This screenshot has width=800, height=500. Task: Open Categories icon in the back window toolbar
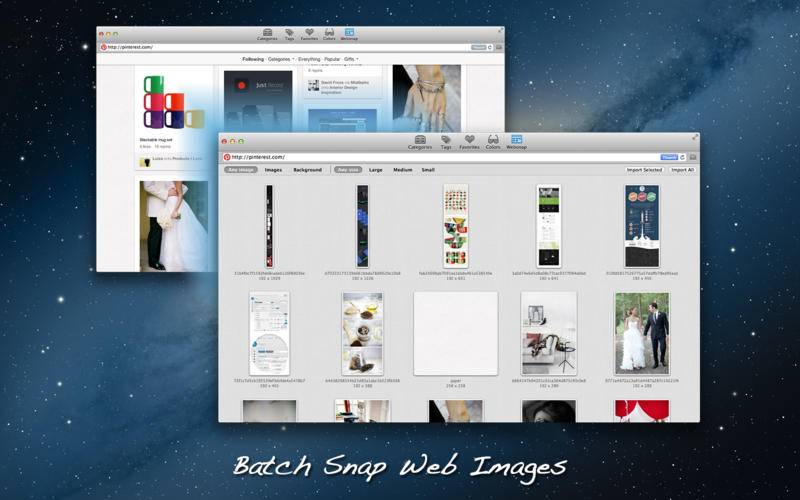(x=267, y=35)
